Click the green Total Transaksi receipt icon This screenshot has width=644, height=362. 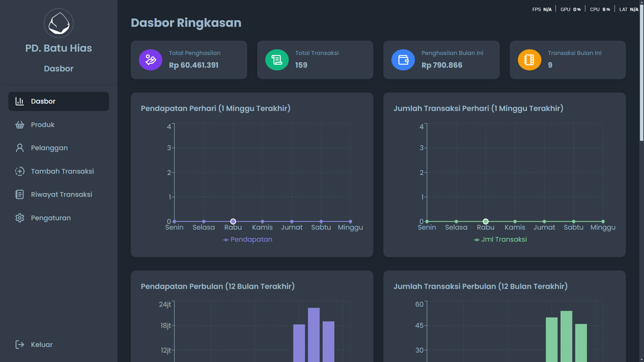tap(277, 60)
